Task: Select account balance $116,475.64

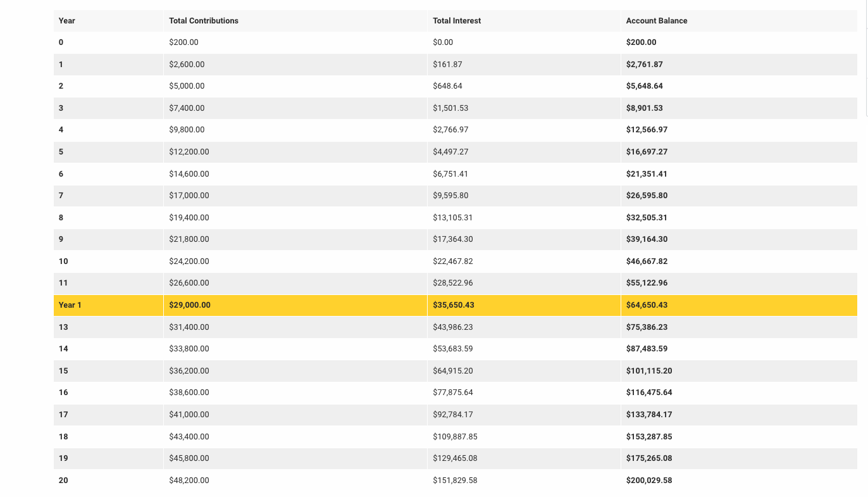Action: 649,393
